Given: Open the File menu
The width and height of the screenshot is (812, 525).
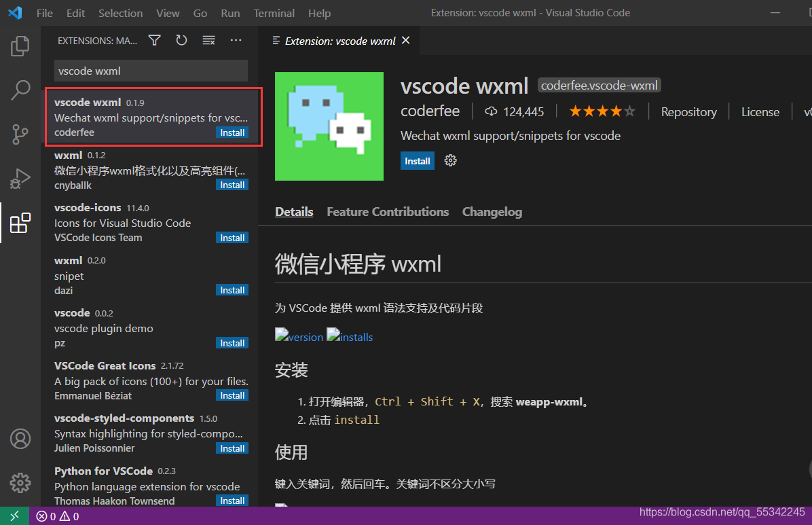Looking at the screenshot, I should (x=45, y=13).
